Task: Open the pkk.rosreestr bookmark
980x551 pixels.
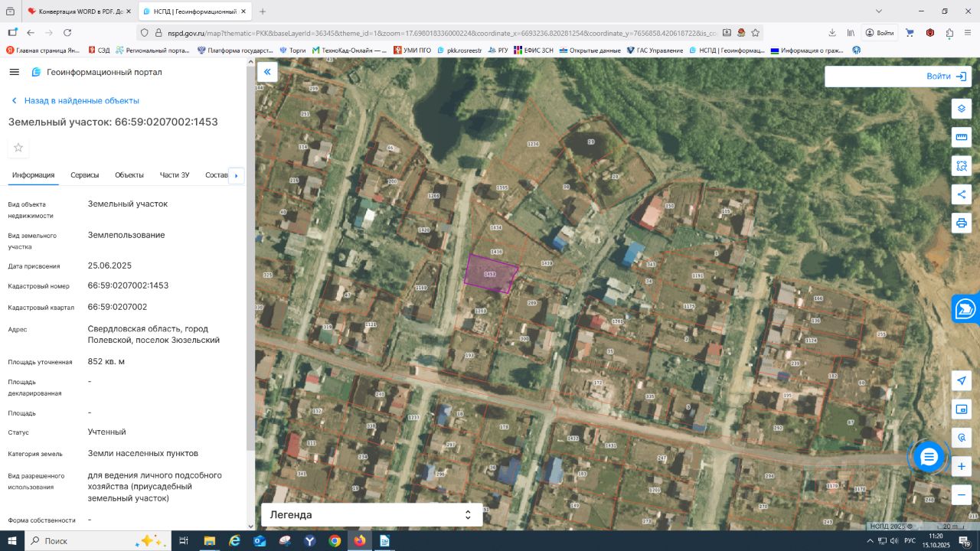Action: 459,51
